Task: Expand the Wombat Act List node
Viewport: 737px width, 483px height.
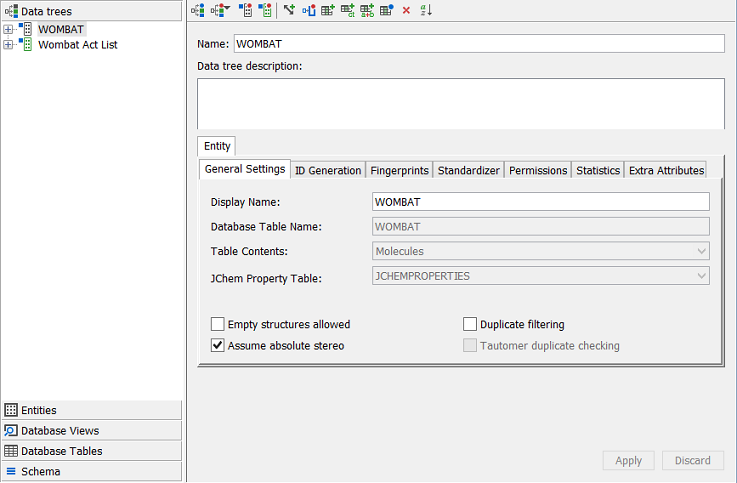Action: pos(8,45)
